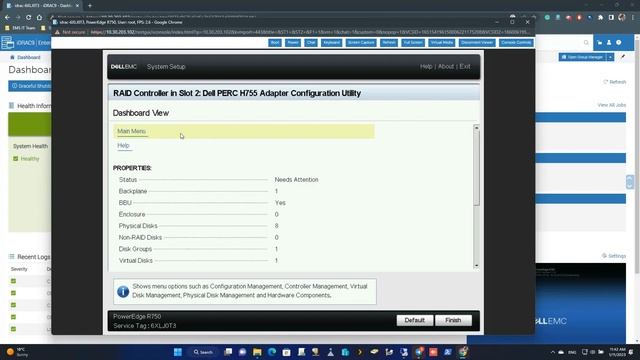Click the Severity column header
Image resolution: width=640 pixels, height=360 pixels.
point(19,269)
